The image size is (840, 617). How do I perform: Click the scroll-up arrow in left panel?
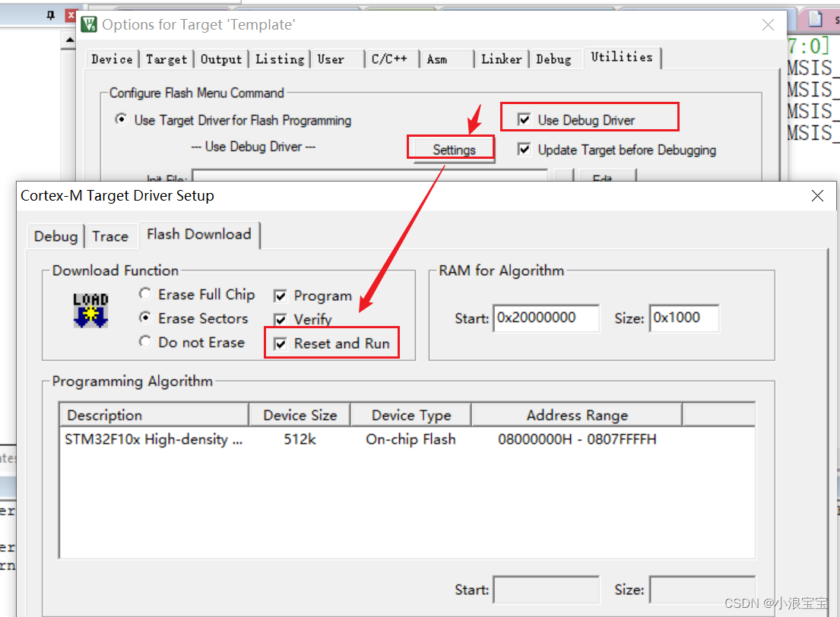tap(70, 40)
